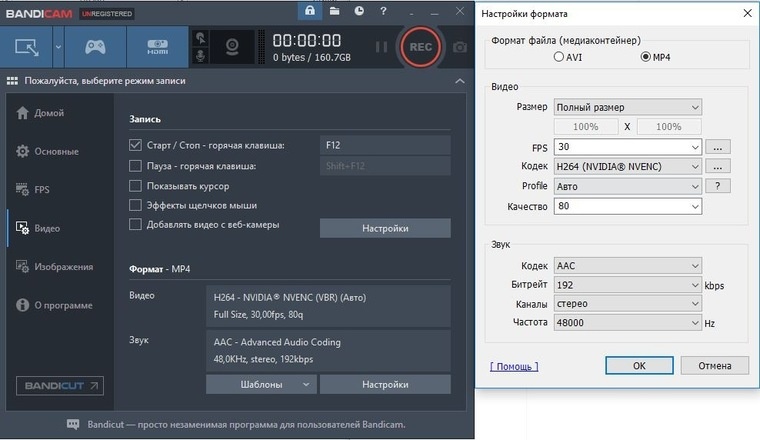The width and height of the screenshot is (760, 440).
Task: Select HDMI device recording mode
Action: pyautogui.click(x=158, y=47)
